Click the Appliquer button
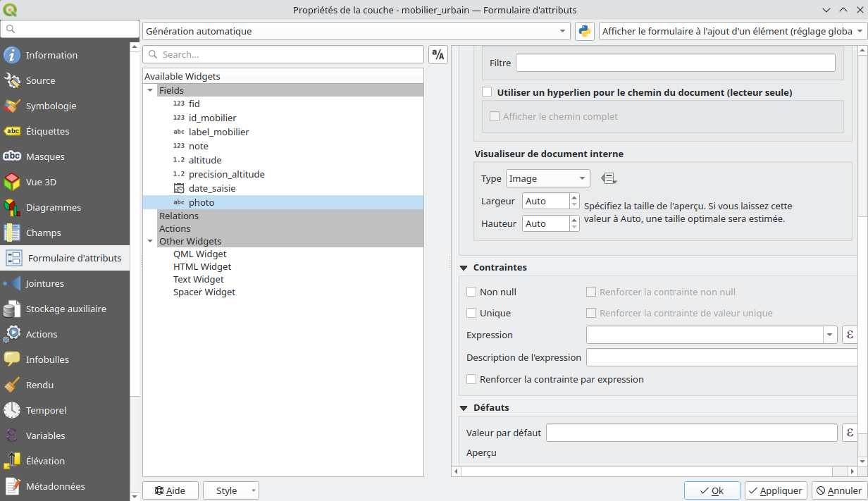The height and width of the screenshot is (501, 868). click(x=775, y=490)
